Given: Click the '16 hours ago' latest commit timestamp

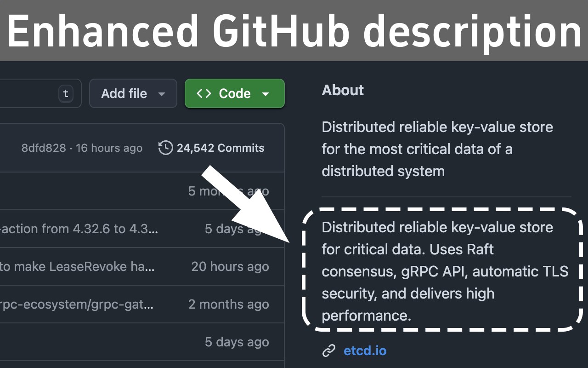Looking at the screenshot, I should click(109, 148).
